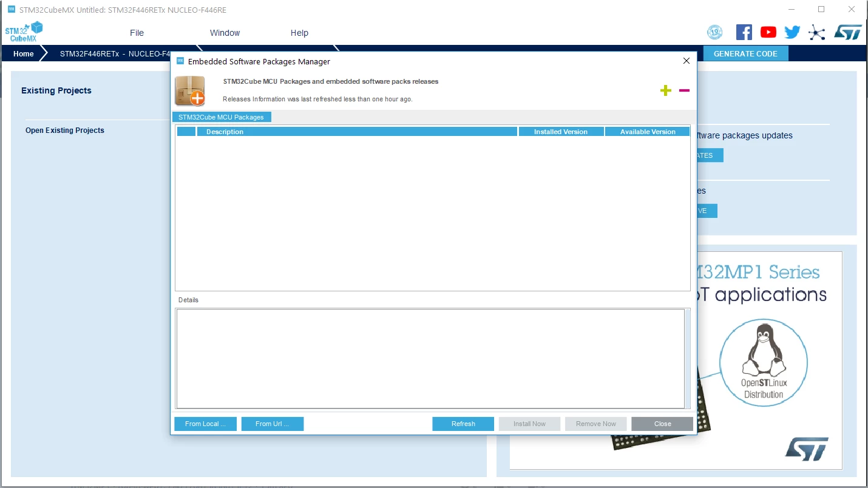Expand all packages with the yellow plus icon

click(x=666, y=90)
